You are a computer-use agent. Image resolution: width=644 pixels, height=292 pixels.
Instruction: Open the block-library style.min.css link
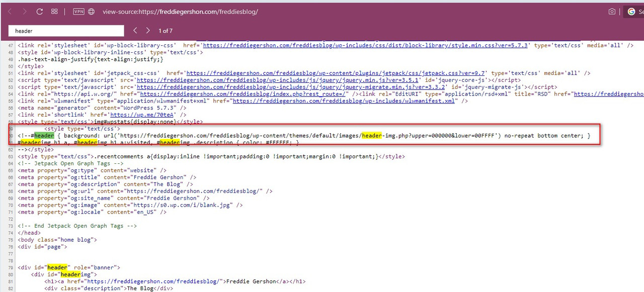coord(365,45)
